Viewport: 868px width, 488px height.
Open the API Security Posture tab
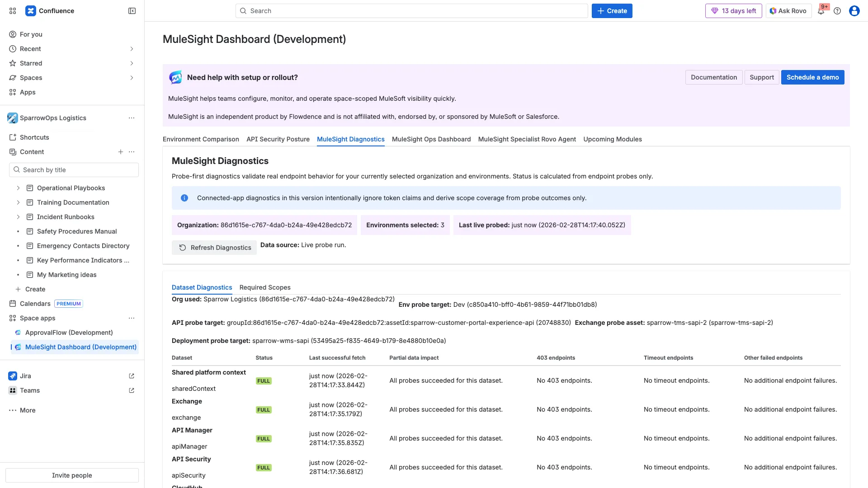278,139
